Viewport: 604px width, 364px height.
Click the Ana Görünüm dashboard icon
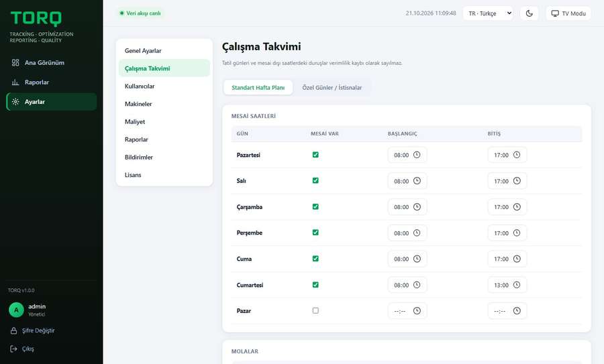[15, 63]
